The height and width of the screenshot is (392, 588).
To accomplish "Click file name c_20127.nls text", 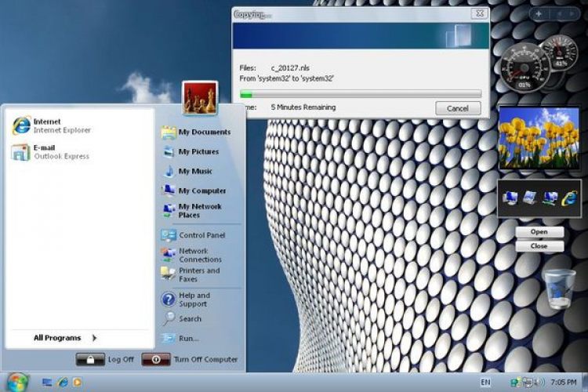I will (x=290, y=68).
